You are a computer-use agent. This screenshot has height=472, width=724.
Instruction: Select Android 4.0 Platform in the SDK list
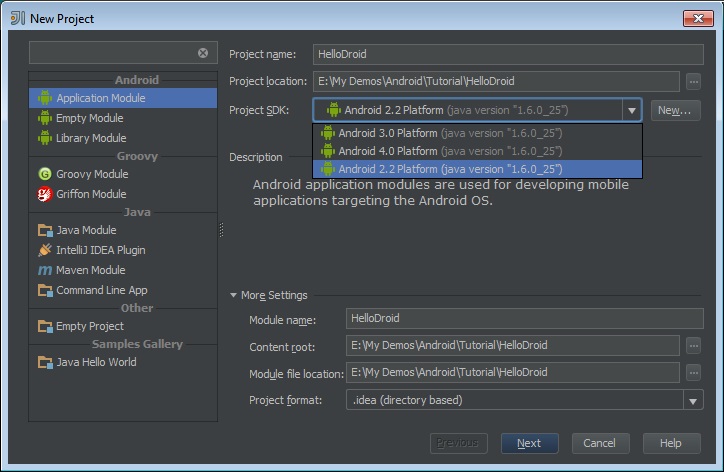[477, 151]
